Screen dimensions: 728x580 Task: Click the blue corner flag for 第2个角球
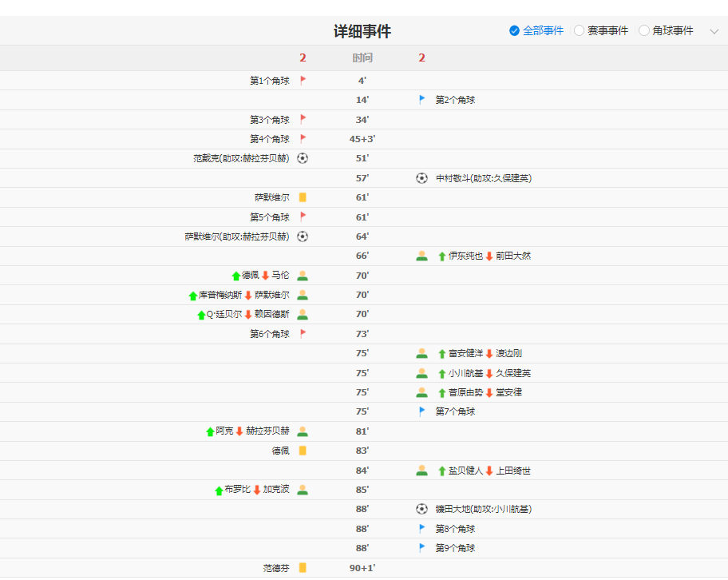click(421, 99)
